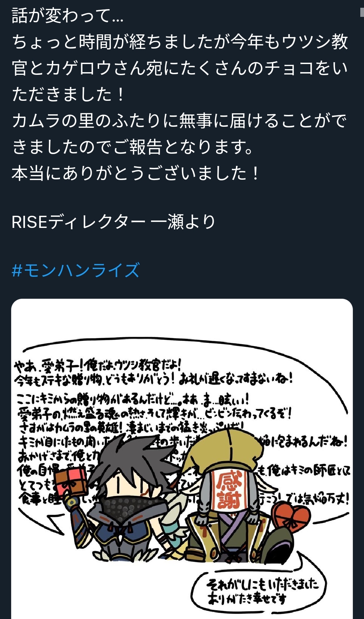Tap the line starting with 'カムラの里'
This screenshot has height=619, width=364.
coord(179,121)
